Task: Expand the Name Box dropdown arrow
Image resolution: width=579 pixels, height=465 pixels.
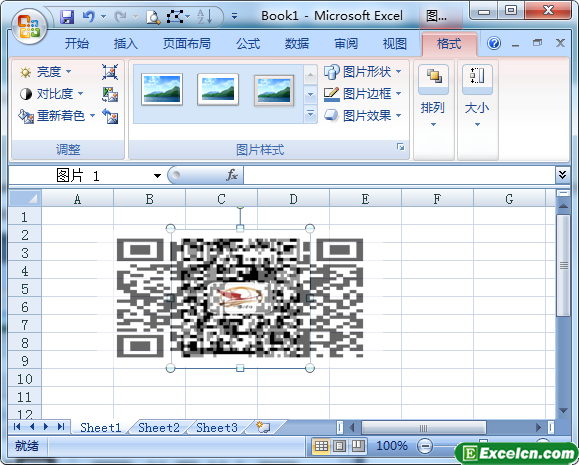Action: (x=157, y=176)
